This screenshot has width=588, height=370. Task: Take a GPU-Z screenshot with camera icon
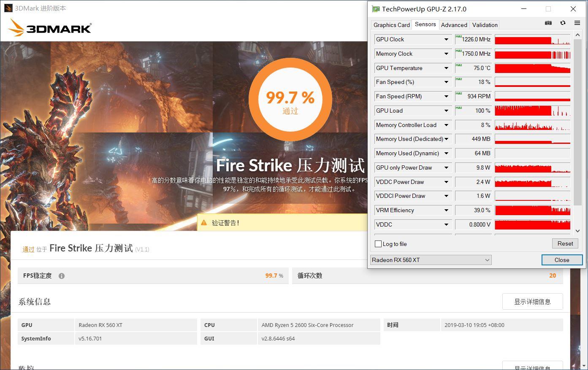pos(548,23)
